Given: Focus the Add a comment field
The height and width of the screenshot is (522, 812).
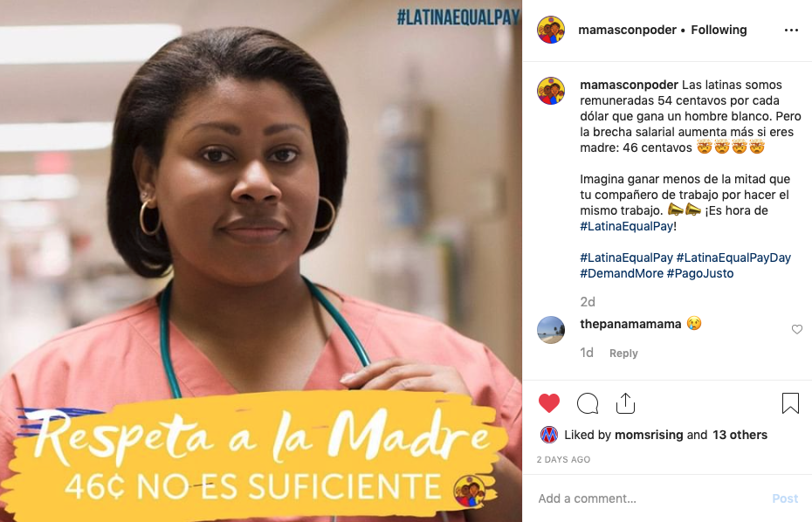Looking at the screenshot, I should point(650,498).
